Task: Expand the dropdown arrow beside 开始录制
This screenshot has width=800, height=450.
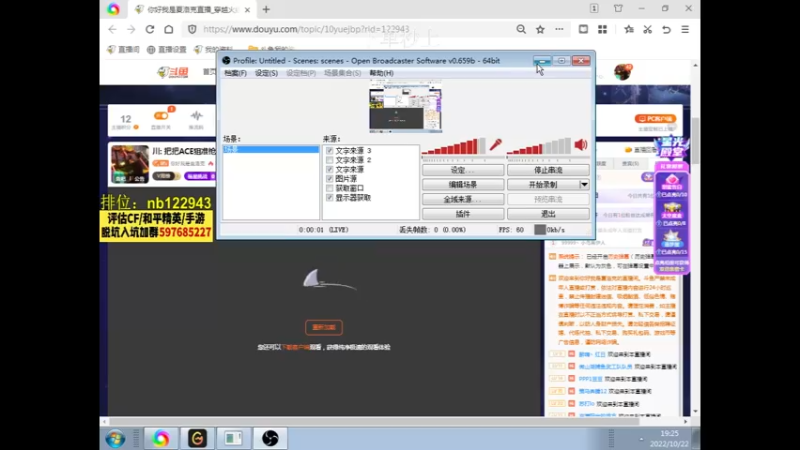Action: (x=584, y=185)
